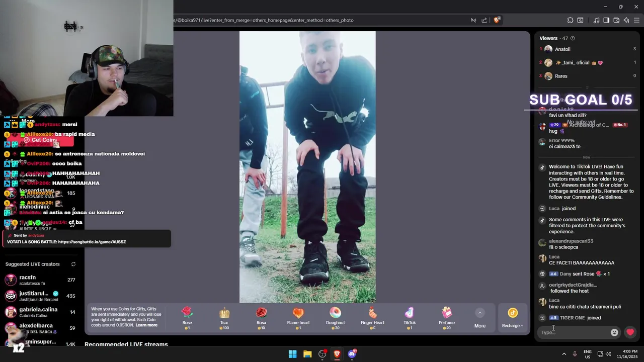Open Discord from taskbar
The width and height of the screenshot is (644, 362).
[352, 354]
